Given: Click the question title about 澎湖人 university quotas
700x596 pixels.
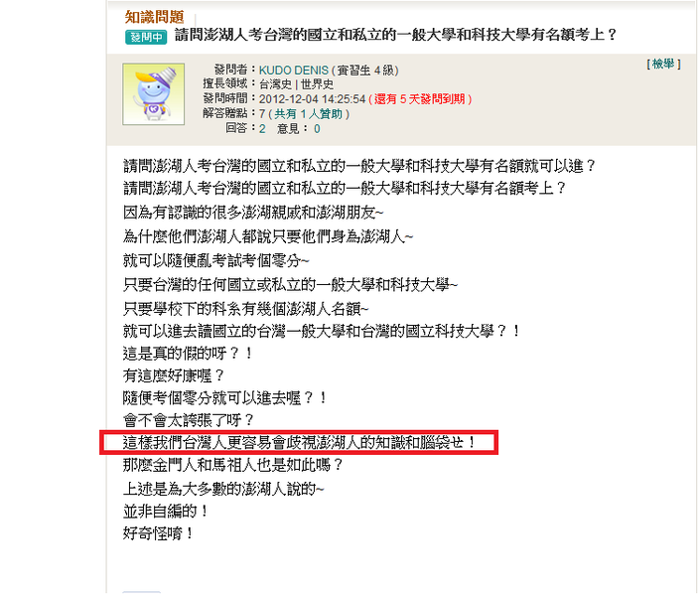Looking at the screenshot, I should tap(395, 35).
